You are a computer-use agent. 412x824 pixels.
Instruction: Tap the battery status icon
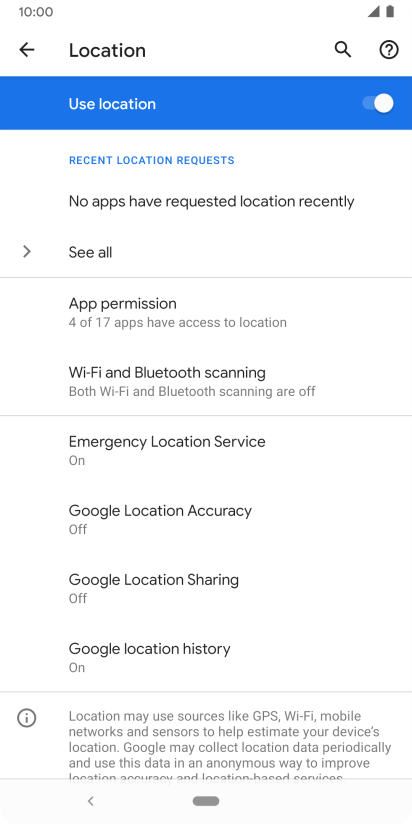coord(390,12)
